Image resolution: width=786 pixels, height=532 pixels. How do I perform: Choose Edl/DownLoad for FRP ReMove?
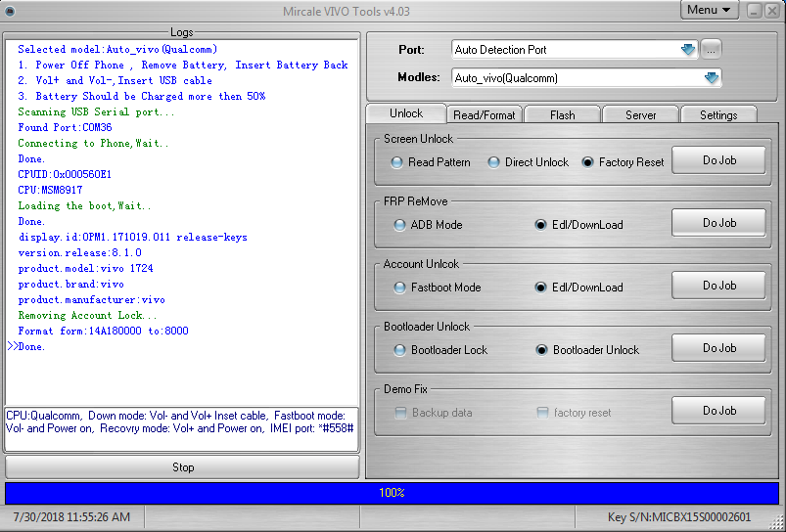click(x=578, y=225)
